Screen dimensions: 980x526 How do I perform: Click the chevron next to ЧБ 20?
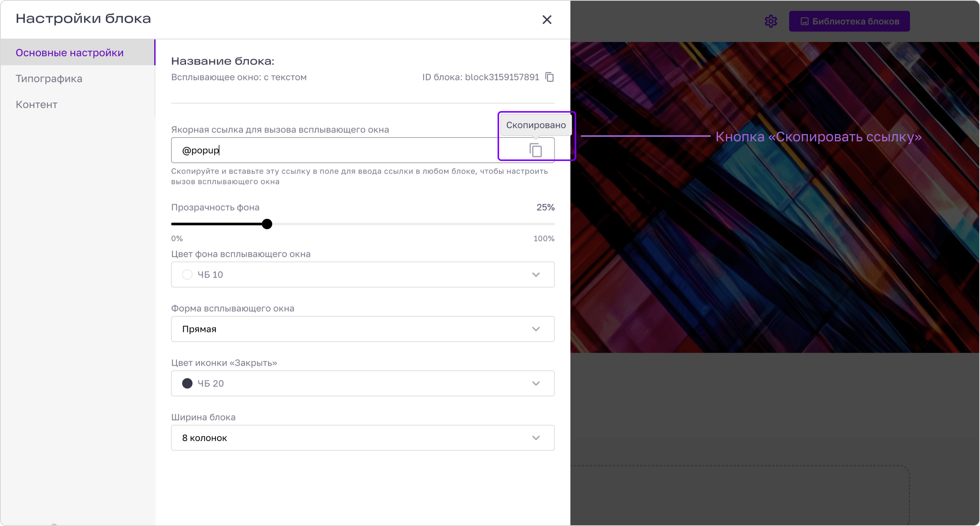coord(536,384)
